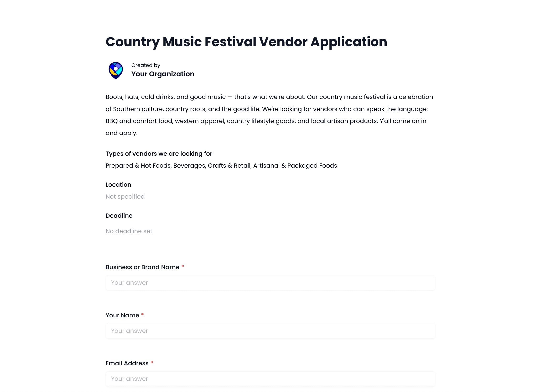Click the Deadline heading
Image resolution: width=541 pixels, height=392 pixels.
pyautogui.click(x=119, y=216)
